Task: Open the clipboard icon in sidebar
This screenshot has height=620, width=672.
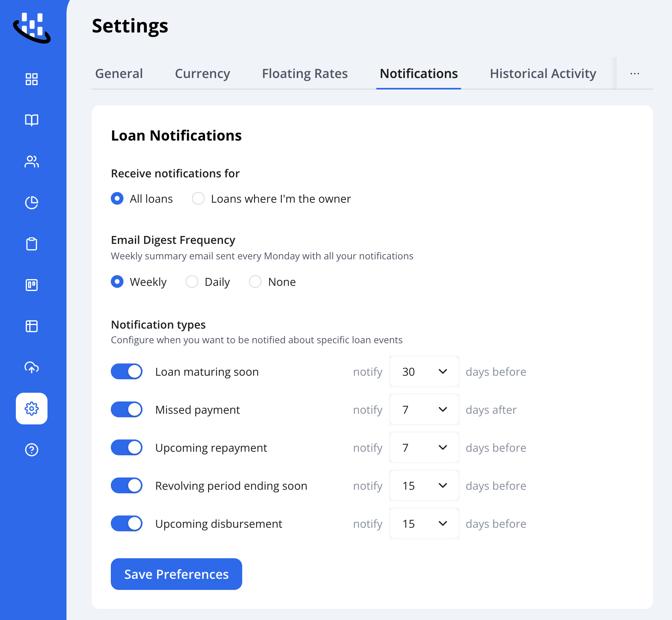Action: click(x=32, y=244)
